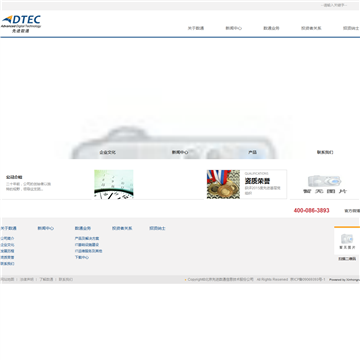Open 投资者关系 in top navigation
This screenshot has height=360, width=360.
click(311, 28)
